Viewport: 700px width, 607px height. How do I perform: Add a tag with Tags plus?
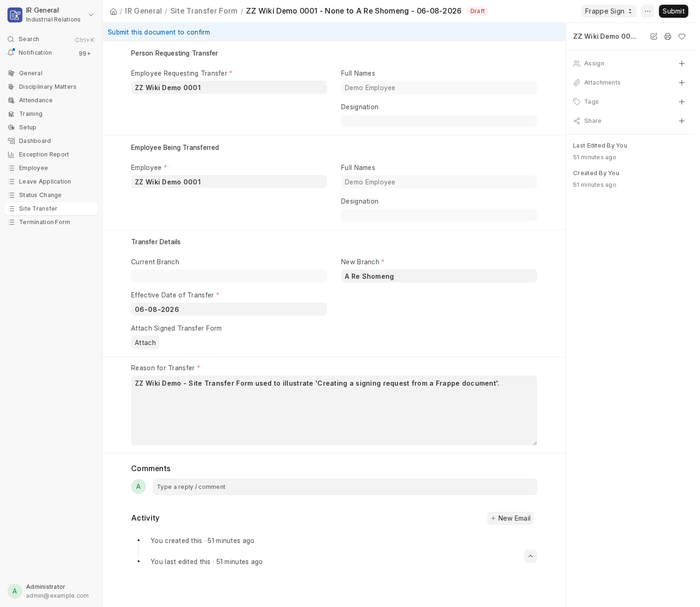click(x=682, y=102)
